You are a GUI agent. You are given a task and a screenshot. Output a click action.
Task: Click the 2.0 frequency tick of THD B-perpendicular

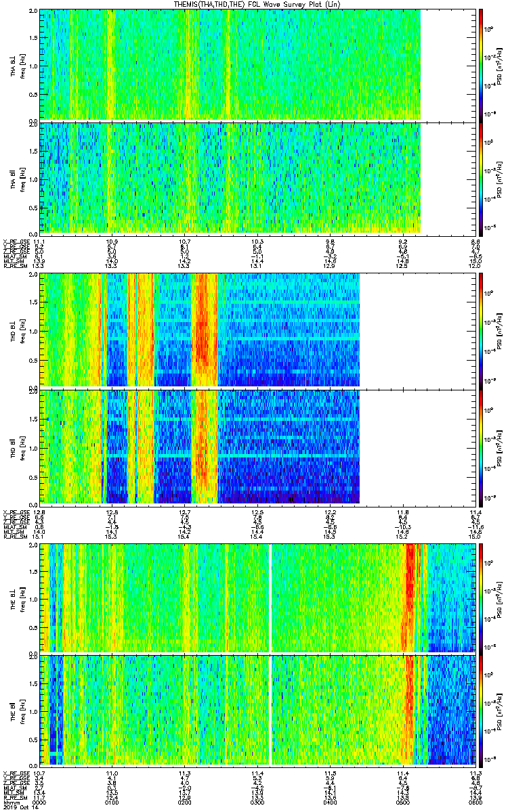[34, 276]
